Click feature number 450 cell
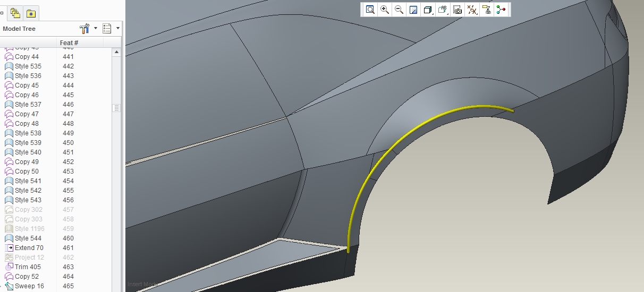Image resolution: width=644 pixels, height=292 pixels. [68, 143]
